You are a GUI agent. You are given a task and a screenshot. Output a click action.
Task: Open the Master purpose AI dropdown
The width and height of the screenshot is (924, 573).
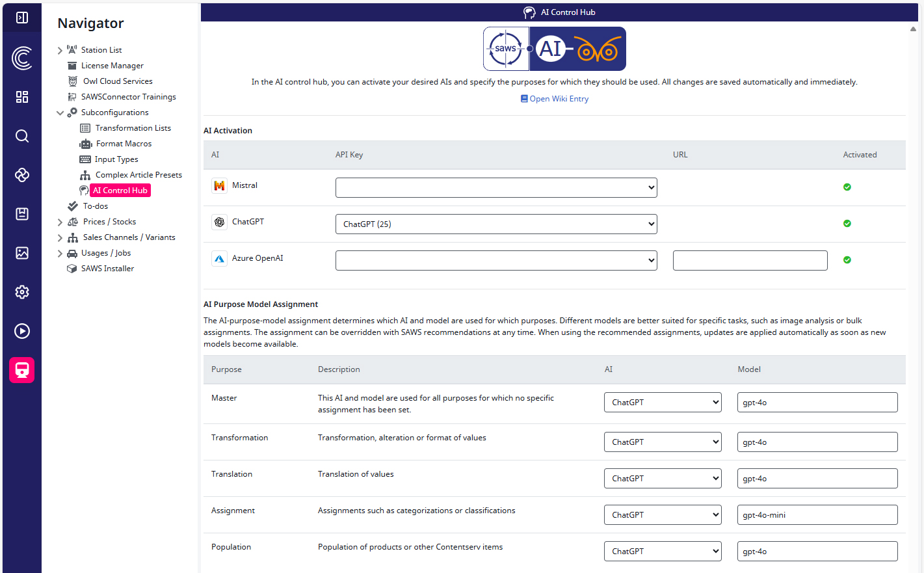click(x=663, y=402)
